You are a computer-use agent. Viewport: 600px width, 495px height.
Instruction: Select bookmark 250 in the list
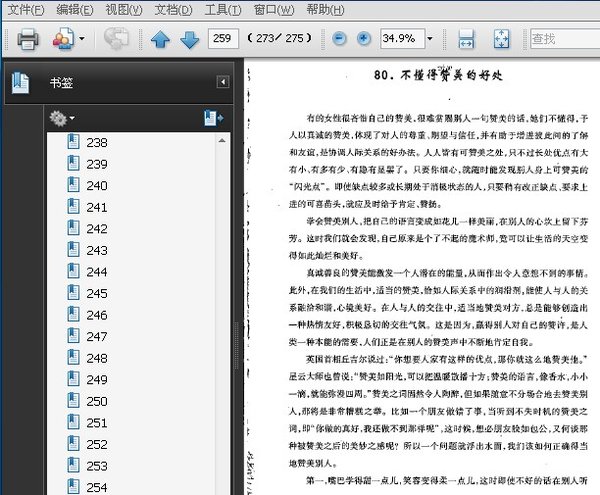96,401
